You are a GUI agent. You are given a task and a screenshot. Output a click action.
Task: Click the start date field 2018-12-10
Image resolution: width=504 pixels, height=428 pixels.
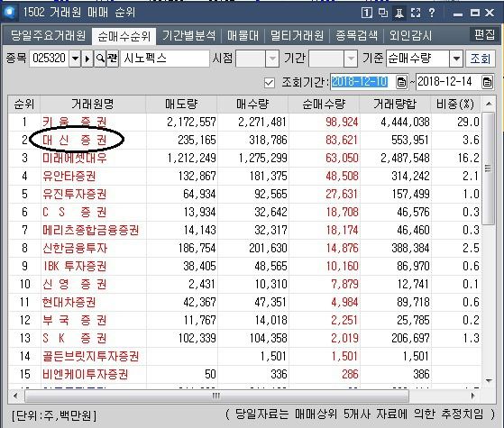pyautogui.click(x=363, y=82)
